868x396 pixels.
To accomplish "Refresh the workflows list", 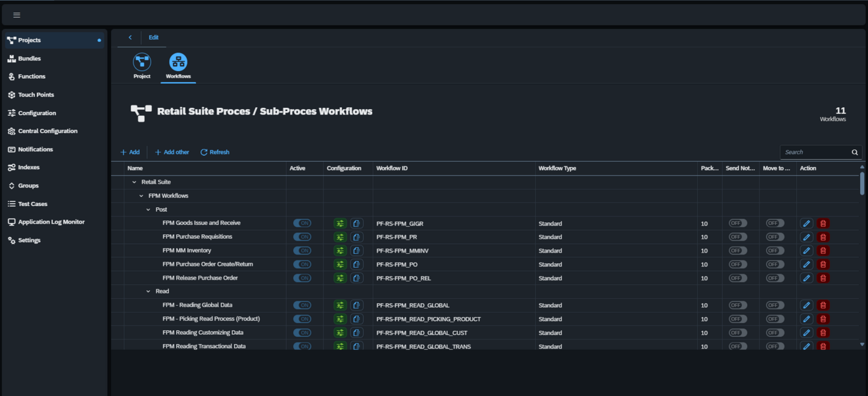I will [215, 153].
